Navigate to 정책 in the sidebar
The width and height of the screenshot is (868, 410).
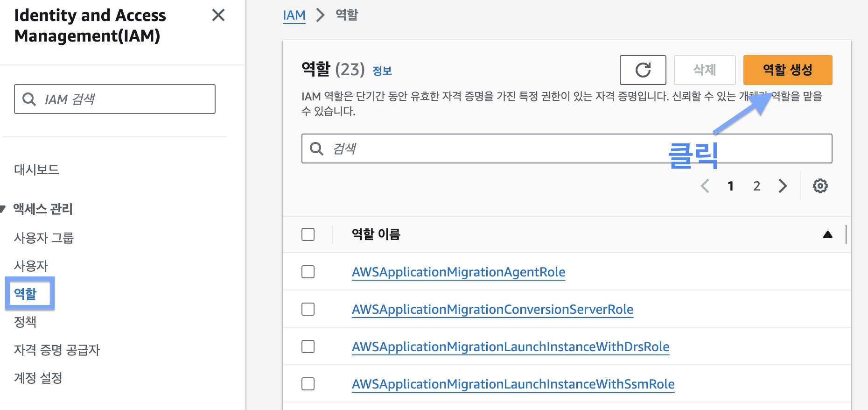25,322
